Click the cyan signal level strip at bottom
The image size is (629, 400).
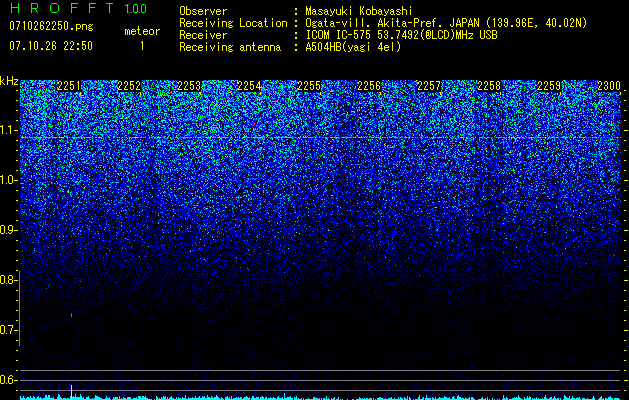(x=320, y=397)
